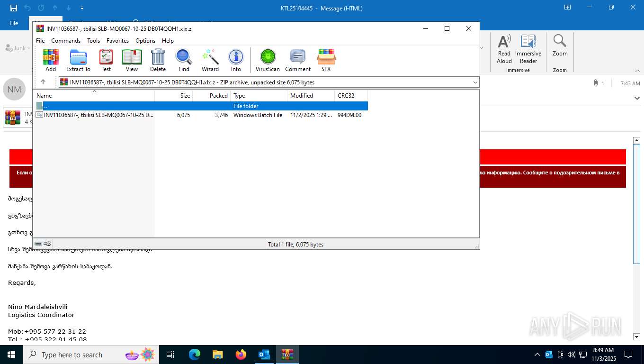Open Outlook ribbon display options button
The height and width of the screenshot is (364, 644).
(x=567, y=8)
